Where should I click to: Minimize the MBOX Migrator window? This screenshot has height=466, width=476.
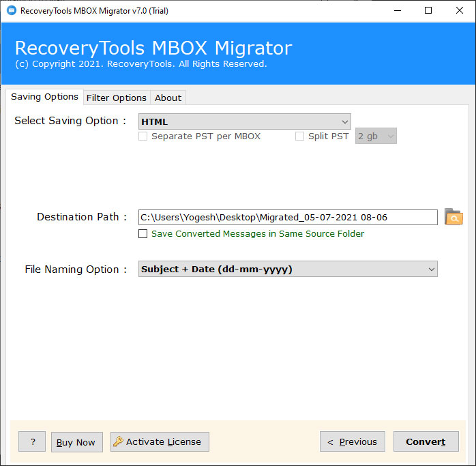[x=398, y=11]
